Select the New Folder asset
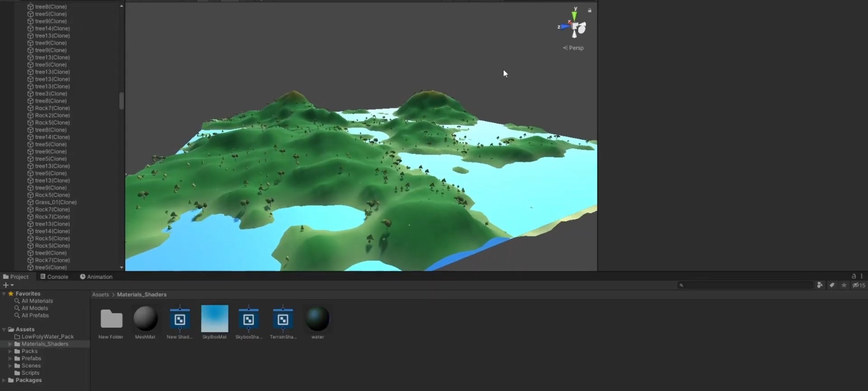 (x=111, y=323)
